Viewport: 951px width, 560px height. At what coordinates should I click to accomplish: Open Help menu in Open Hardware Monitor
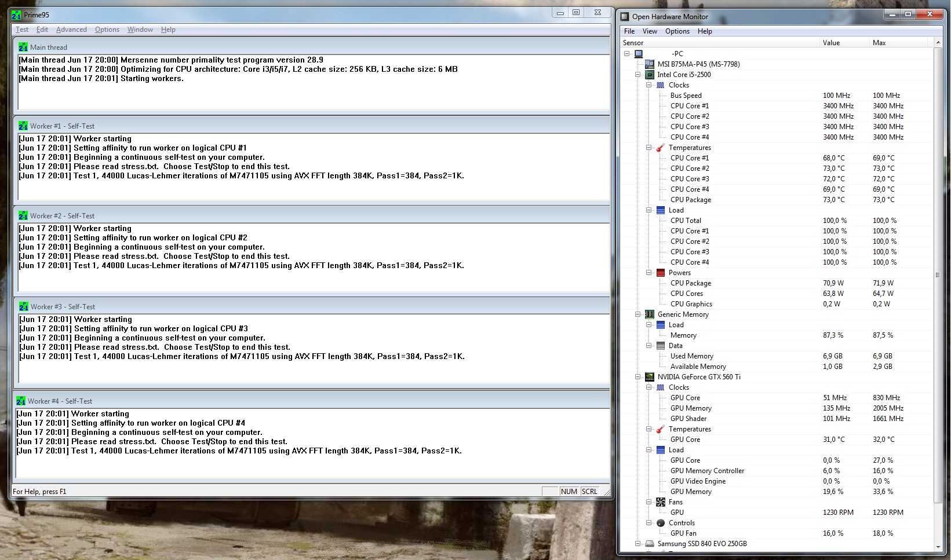click(x=705, y=31)
